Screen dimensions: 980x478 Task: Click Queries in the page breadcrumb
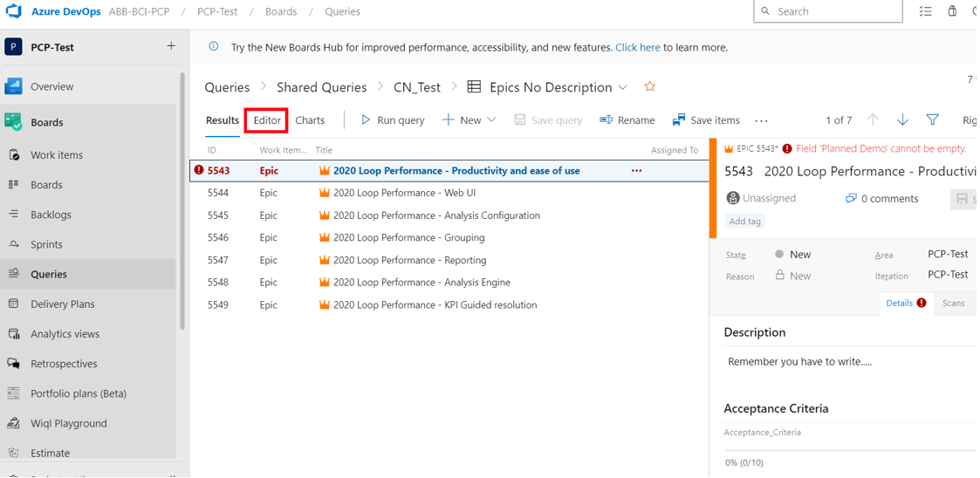coord(227,87)
